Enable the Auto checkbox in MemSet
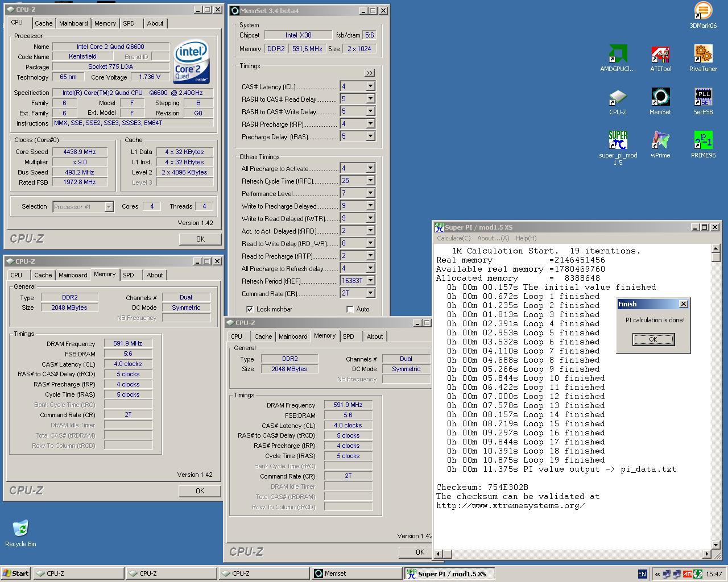The image size is (728, 582). click(350, 309)
